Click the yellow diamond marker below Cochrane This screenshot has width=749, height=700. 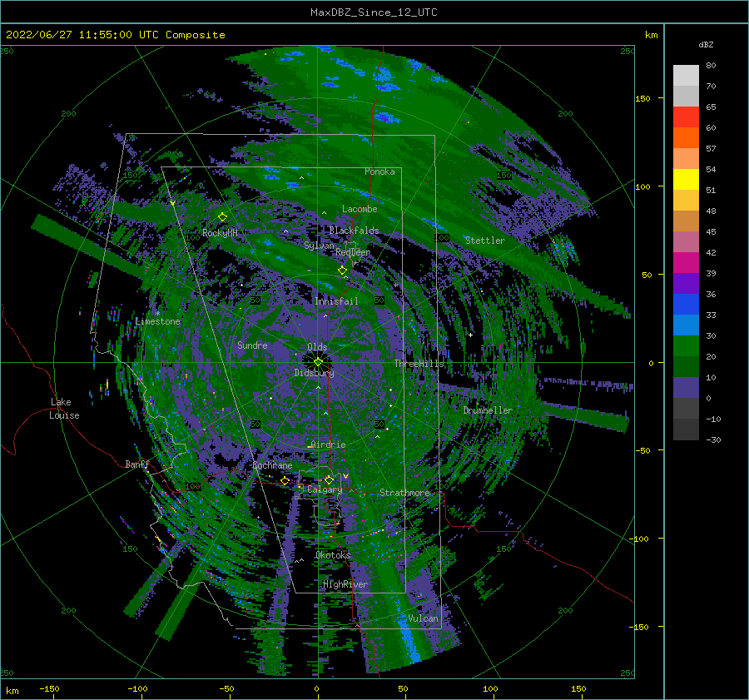click(x=285, y=480)
